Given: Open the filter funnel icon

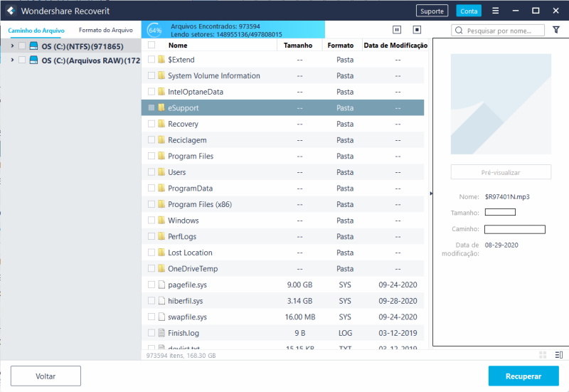Looking at the screenshot, I should click(556, 31).
